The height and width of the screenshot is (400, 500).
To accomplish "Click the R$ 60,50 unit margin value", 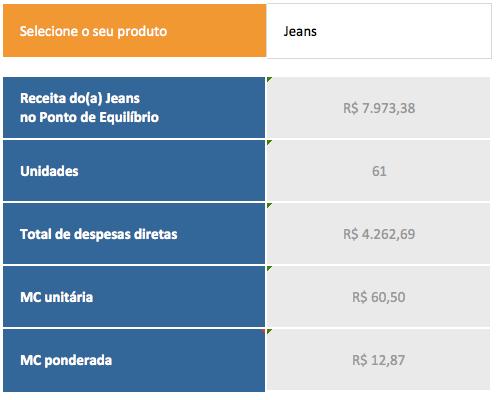I will [x=379, y=297].
